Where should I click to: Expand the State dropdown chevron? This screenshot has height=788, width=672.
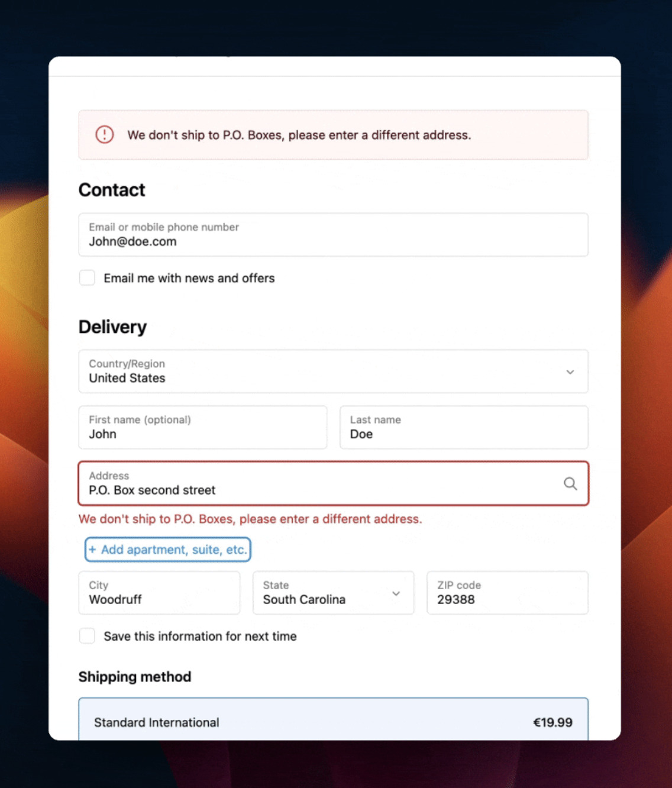pos(396,593)
